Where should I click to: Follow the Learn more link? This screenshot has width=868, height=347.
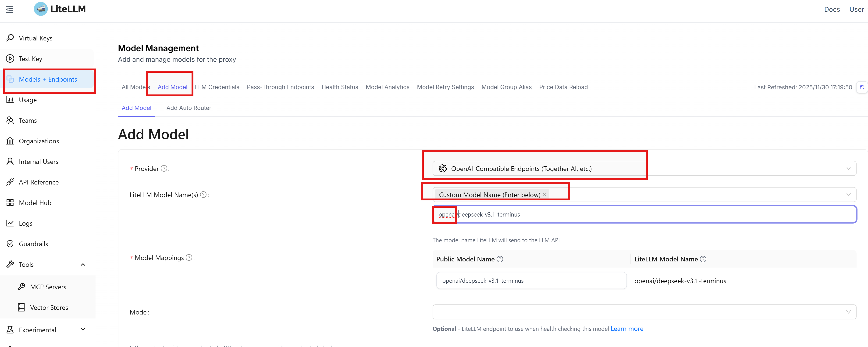pos(627,329)
